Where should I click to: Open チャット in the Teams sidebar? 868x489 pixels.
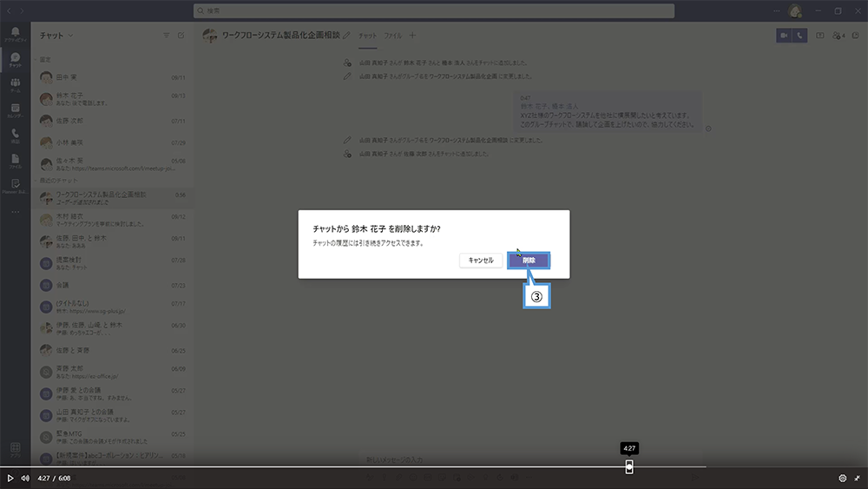(x=15, y=60)
